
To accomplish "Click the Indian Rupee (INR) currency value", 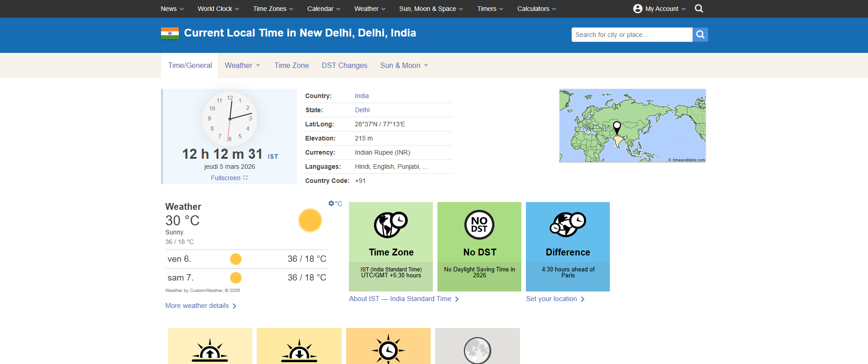I will [382, 152].
